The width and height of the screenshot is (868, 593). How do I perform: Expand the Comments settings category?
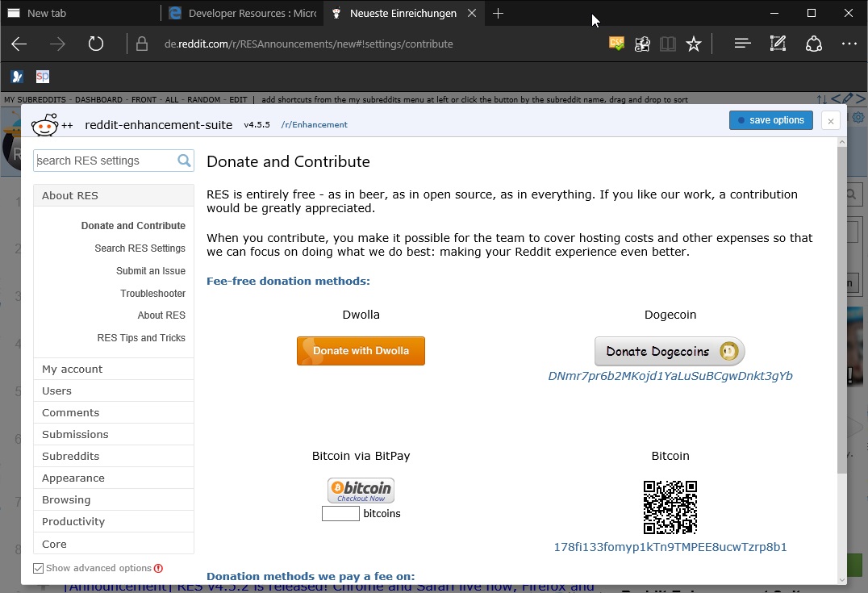coord(114,412)
